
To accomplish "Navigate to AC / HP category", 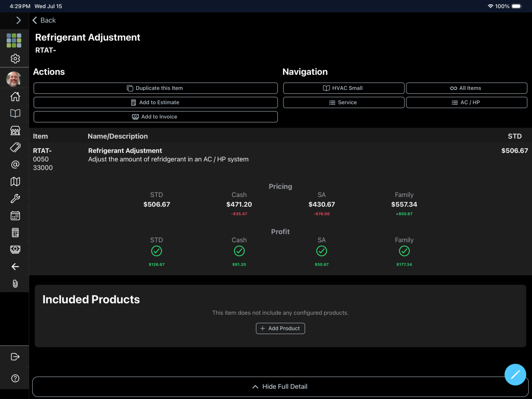I will point(467,103).
